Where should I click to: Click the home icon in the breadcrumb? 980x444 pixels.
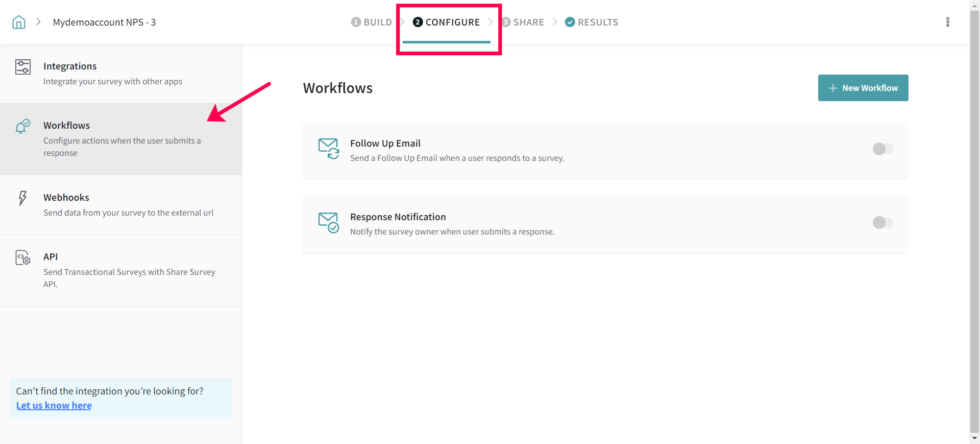[19, 22]
